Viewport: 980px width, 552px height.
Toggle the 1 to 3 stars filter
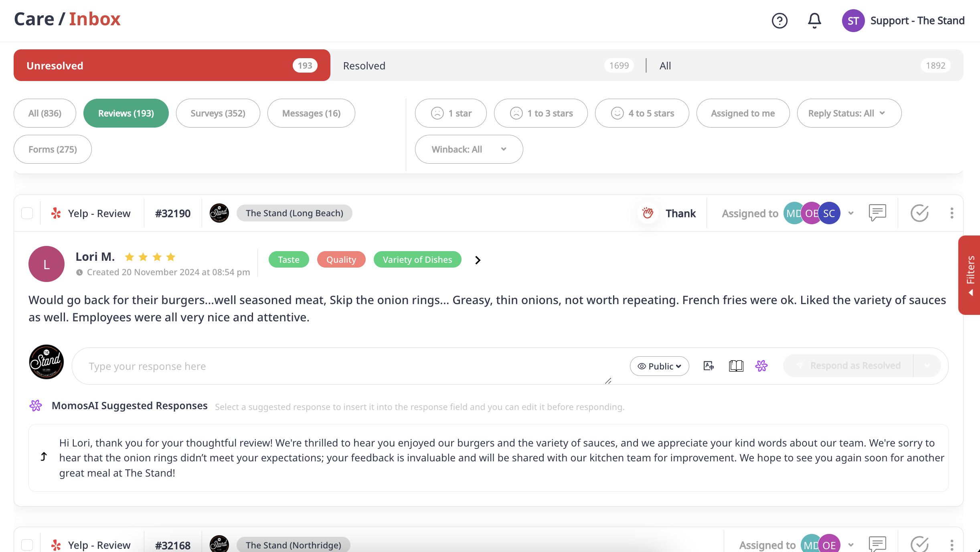[541, 113]
